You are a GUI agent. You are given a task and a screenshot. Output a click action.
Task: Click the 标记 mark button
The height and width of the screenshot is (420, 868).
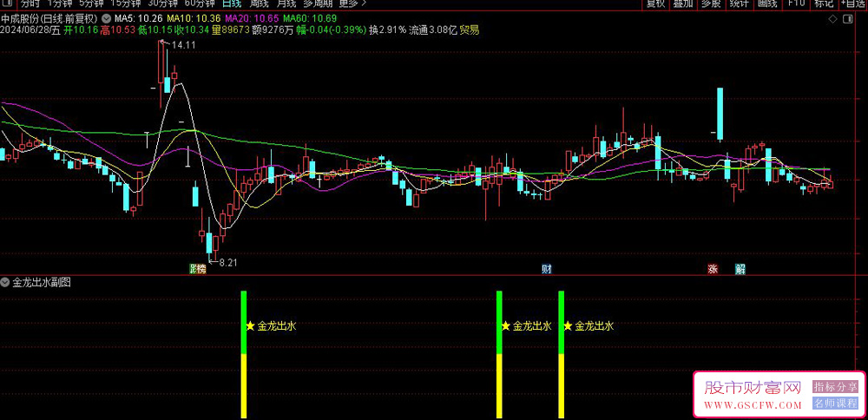[x=824, y=3]
